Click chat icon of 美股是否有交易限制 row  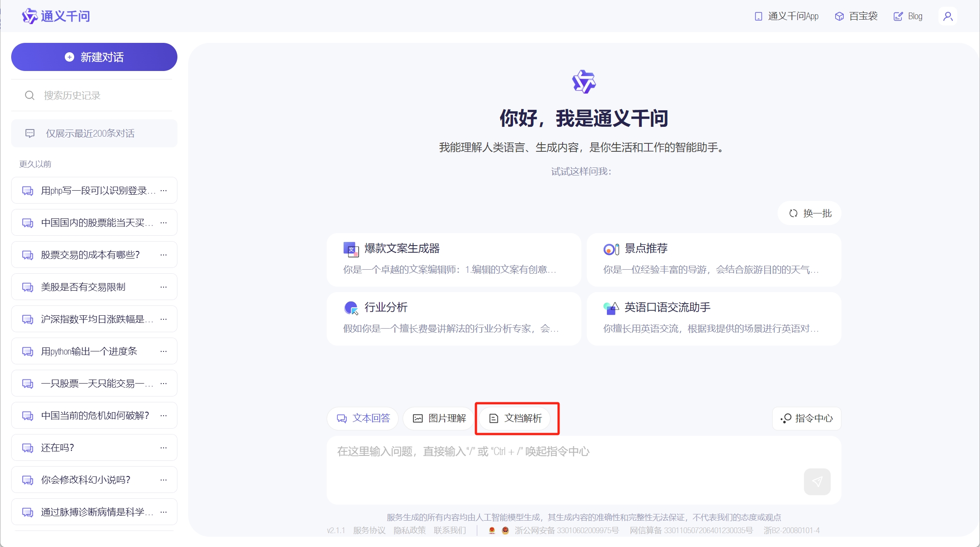[28, 287]
